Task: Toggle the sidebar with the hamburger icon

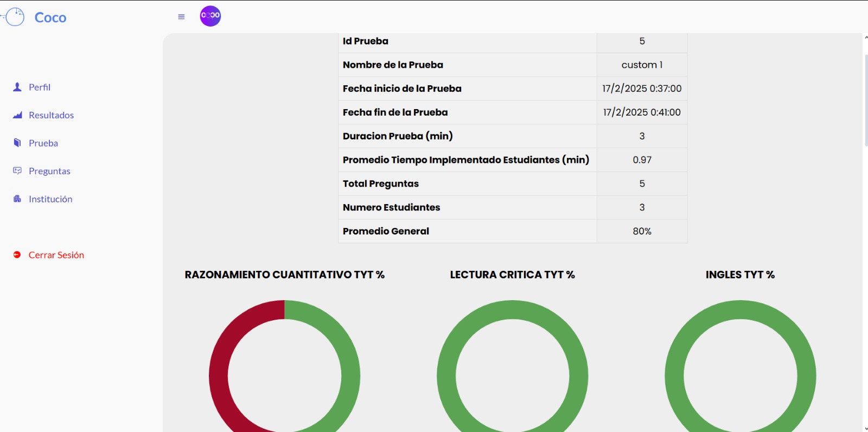Action: (x=181, y=17)
